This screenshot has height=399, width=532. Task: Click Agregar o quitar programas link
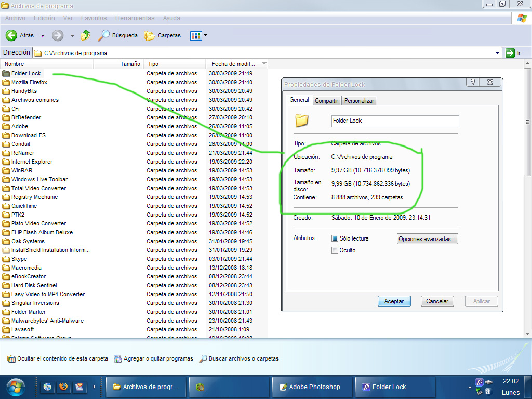154,358
